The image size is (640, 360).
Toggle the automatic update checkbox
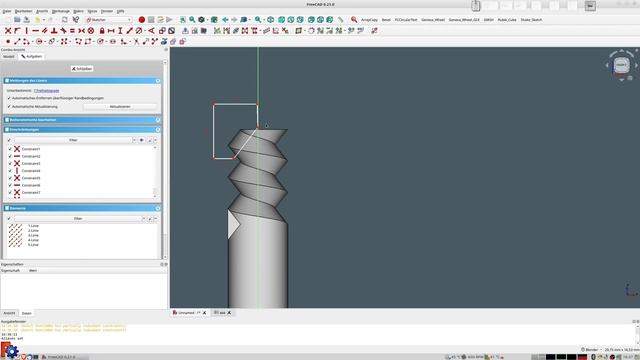point(9,107)
